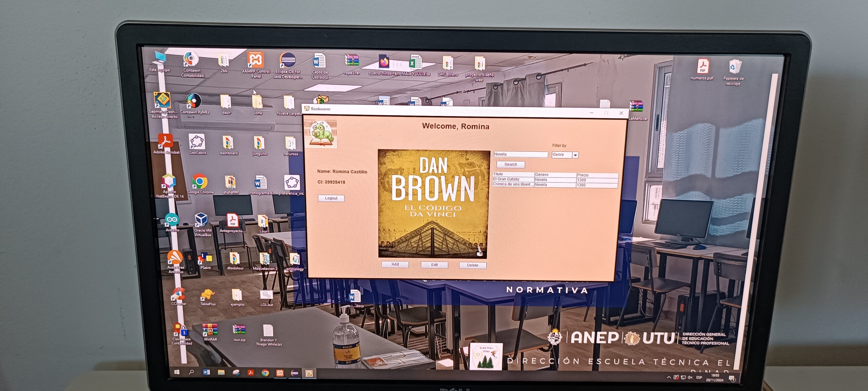Launch Oracle VM VirtualBox shortcut
Image resolution: width=868 pixels, height=391 pixels.
(x=201, y=220)
